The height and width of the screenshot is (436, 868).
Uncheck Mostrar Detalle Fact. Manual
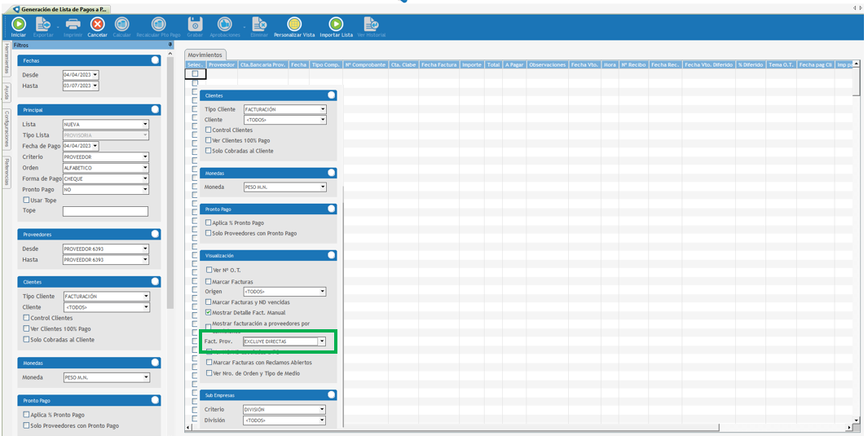(209, 313)
